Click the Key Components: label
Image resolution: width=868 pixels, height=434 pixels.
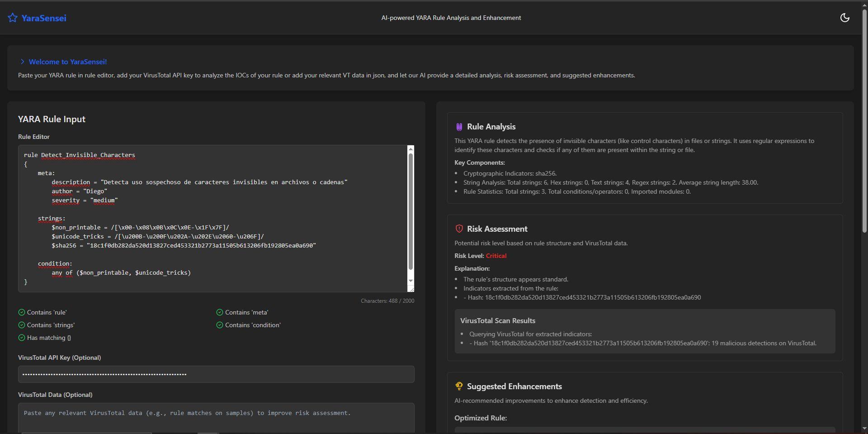click(x=480, y=162)
